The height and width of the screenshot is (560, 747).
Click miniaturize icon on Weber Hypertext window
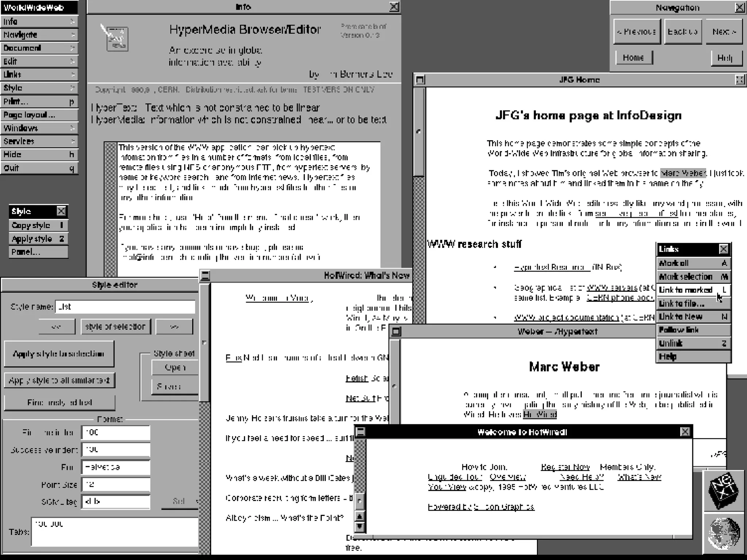click(396, 331)
